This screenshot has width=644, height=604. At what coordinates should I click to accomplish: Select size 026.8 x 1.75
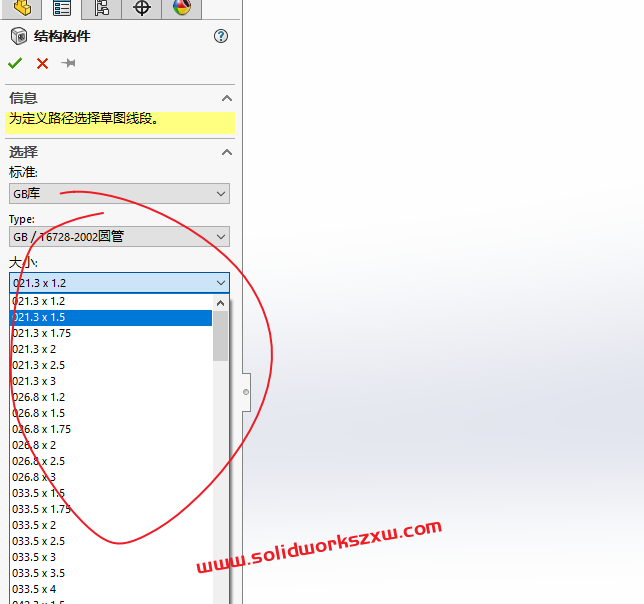click(111, 429)
